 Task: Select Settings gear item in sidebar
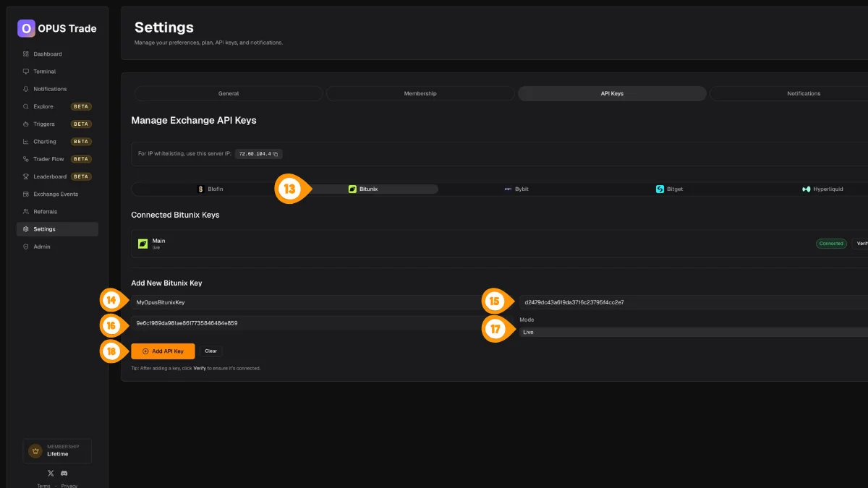[57, 229]
